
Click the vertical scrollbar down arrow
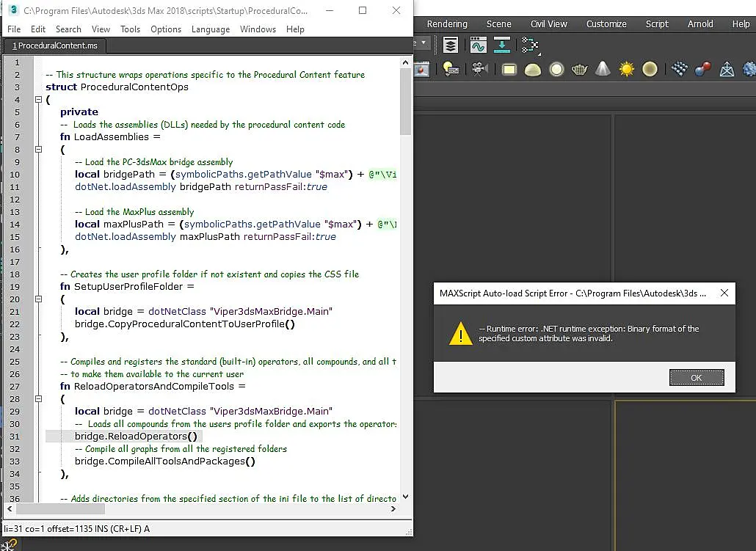405,497
